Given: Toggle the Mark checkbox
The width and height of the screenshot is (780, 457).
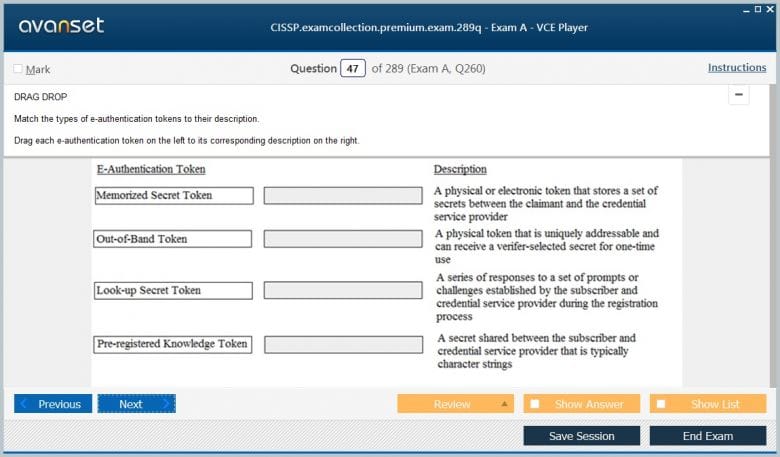Looking at the screenshot, I should [x=18, y=69].
